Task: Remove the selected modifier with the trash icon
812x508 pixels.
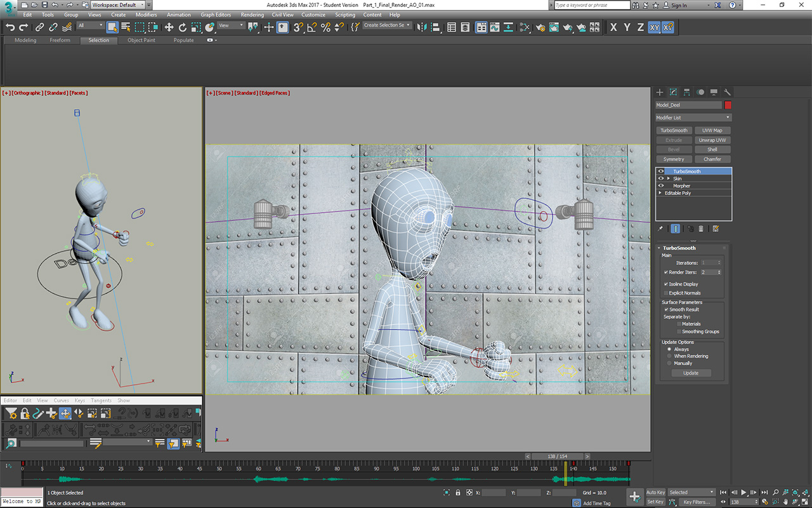Action: (x=701, y=229)
